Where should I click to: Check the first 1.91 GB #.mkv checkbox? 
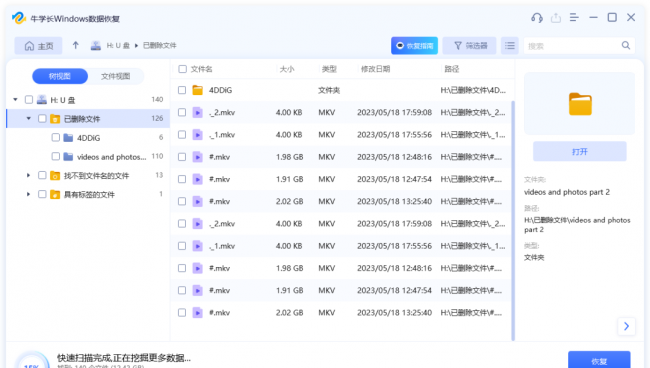pos(182,179)
